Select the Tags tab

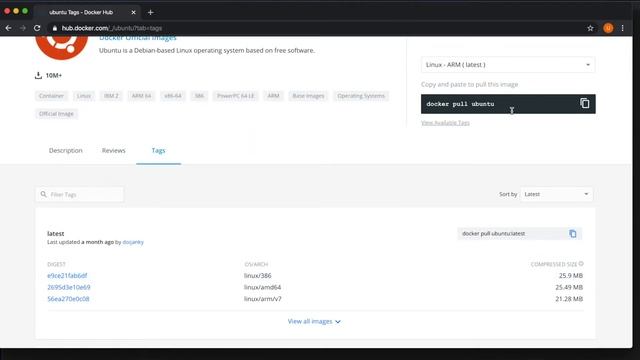158,151
